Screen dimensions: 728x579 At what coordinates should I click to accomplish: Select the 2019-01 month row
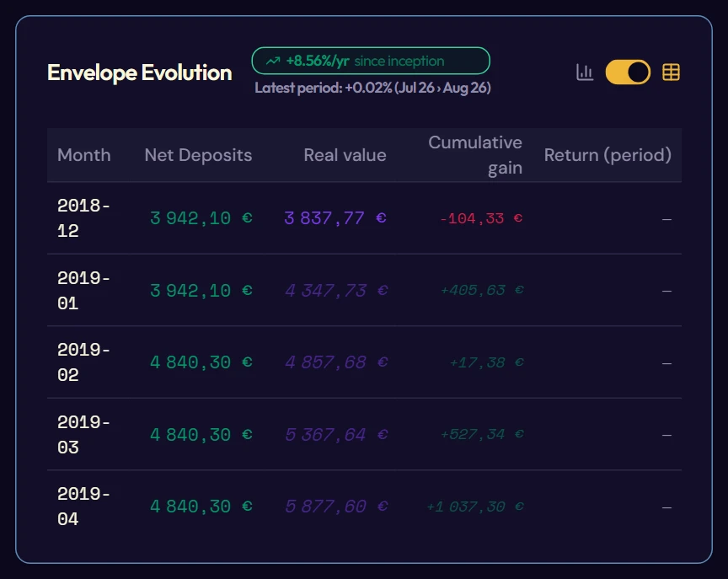tap(364, 290)
